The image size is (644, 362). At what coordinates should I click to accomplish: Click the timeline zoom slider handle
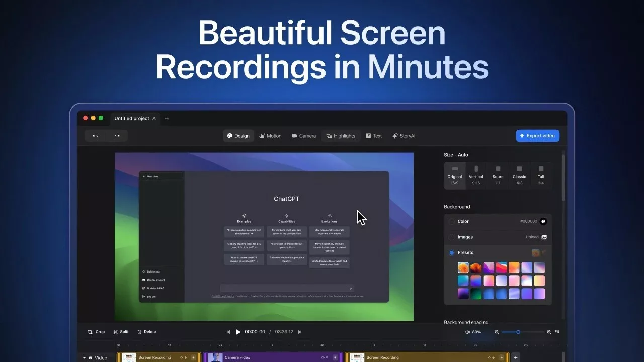pos(518,332)
